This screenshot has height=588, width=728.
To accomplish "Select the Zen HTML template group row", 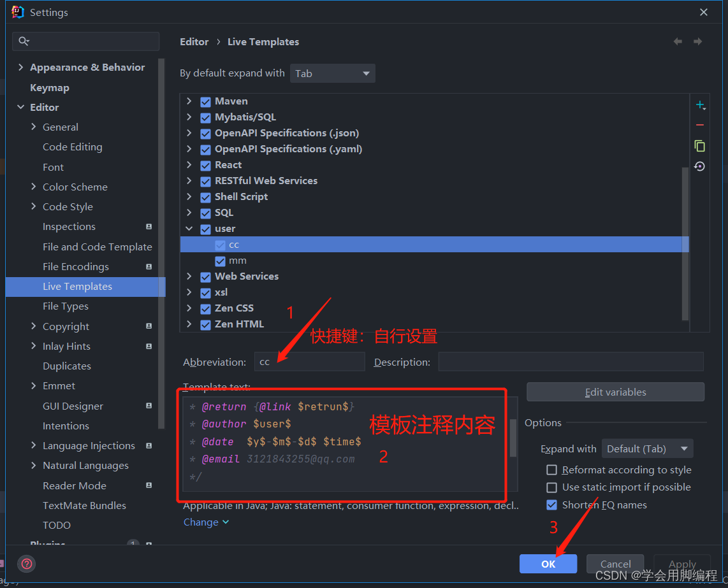I will click(x=435, y=324).
